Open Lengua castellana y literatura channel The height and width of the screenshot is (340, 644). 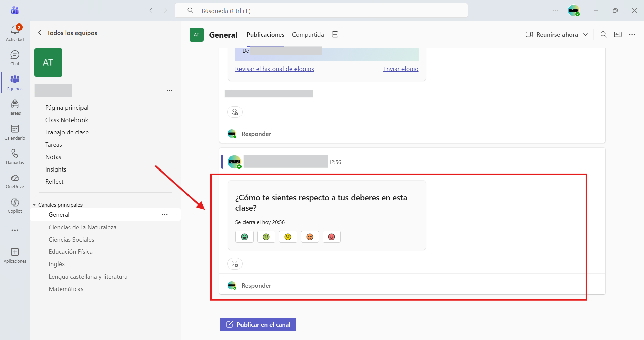coord(88,276)
